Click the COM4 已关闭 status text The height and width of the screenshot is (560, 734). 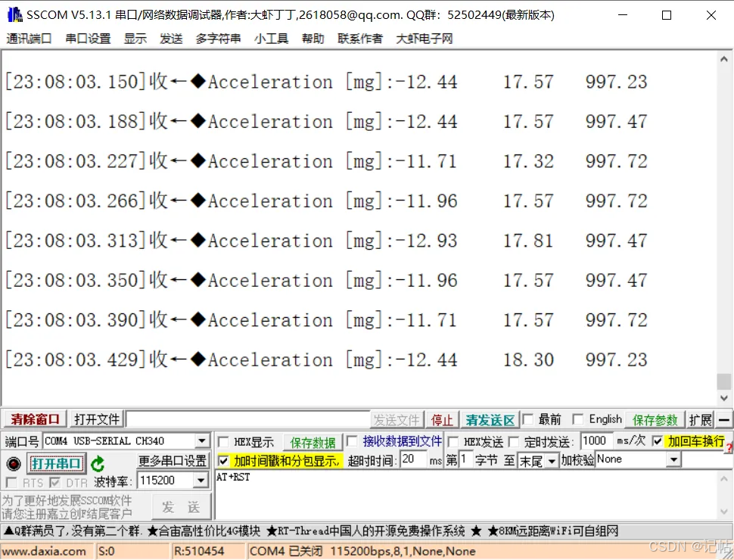pos(286,552)
